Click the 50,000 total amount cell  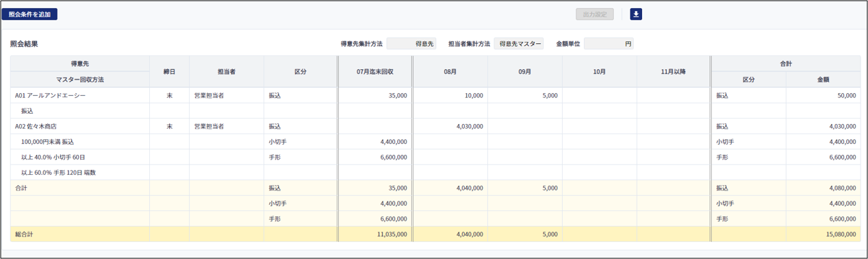(x=824, y=95)
